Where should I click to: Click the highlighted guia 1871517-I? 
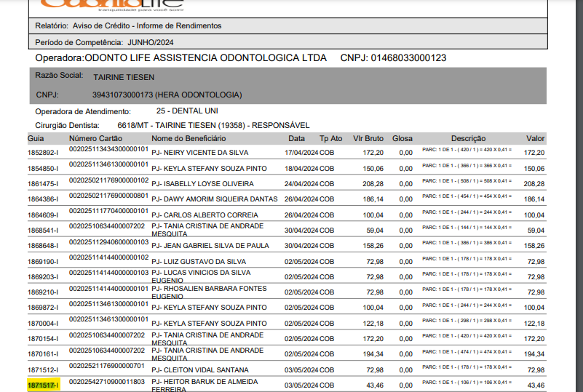point(43,385)
